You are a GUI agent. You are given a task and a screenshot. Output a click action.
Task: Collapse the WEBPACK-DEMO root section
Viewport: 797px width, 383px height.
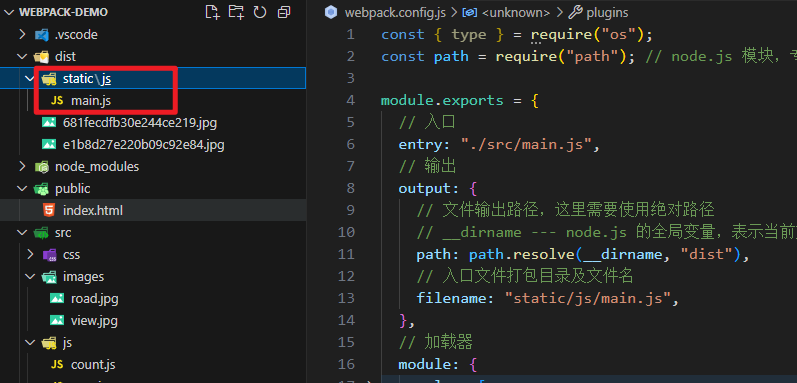click(10, 13)
